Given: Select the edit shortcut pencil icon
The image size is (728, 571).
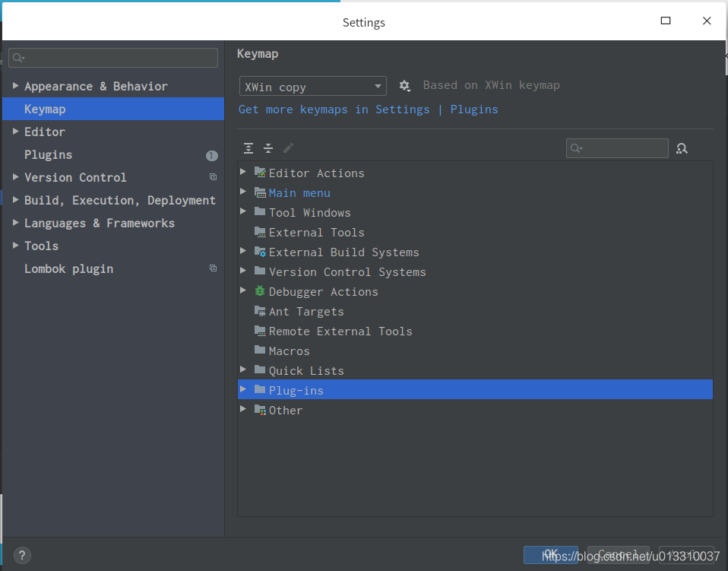Looking at the screenshot, I should pyautogui.click(x=288, y=148).
